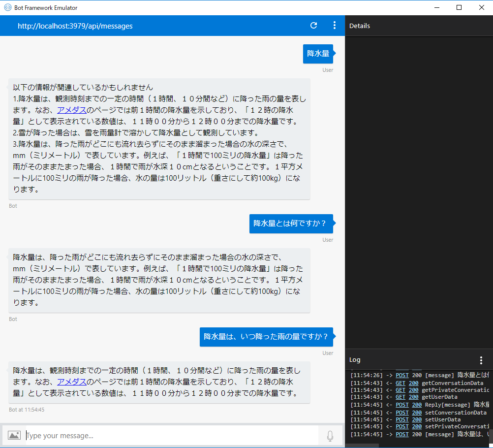The height and width of the screenshot is (448, 493).
Task: Click POST link at 11:54:26 log entry
Action: click(x=402, y=375)
